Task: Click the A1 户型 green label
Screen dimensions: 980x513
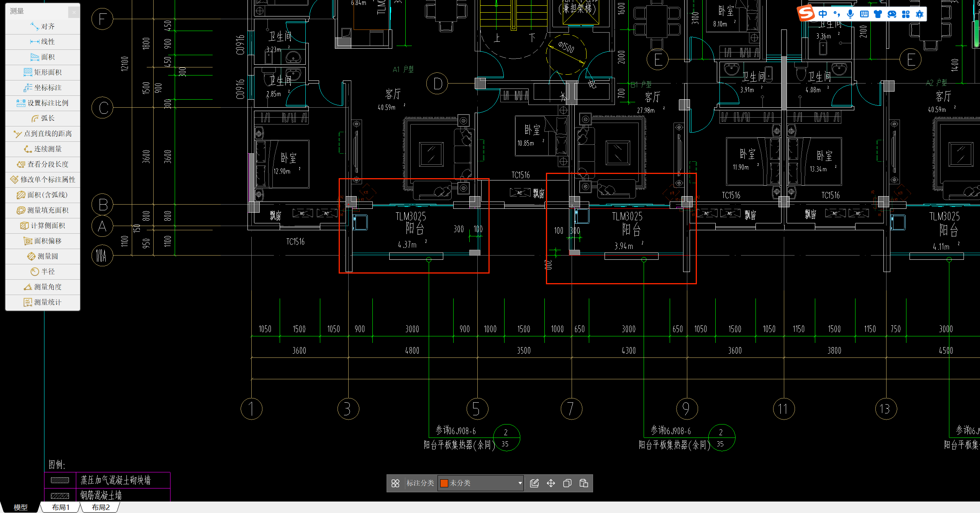Action: [403, 69]
